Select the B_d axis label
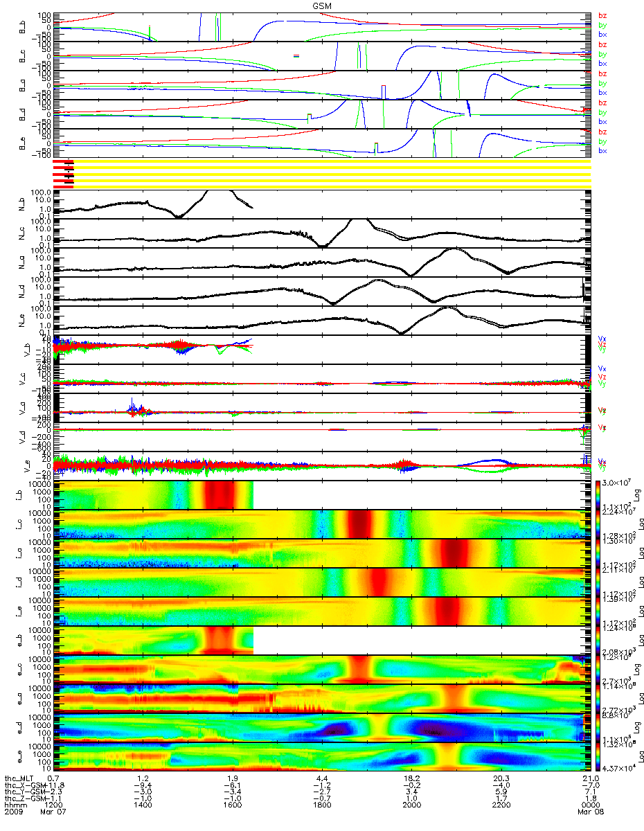644x831 pixels. tap(23, 114)
